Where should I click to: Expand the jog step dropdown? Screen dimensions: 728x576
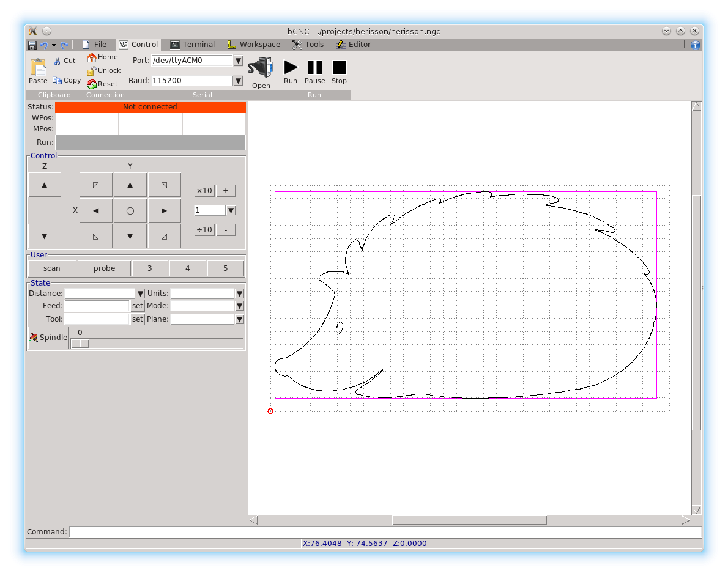[231, 211]
